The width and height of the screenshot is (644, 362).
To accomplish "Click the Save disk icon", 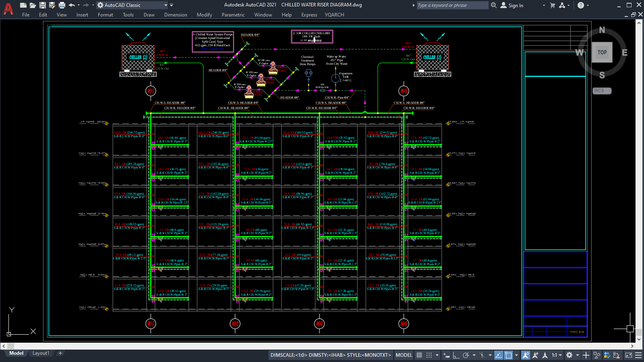I will [43, 5].
